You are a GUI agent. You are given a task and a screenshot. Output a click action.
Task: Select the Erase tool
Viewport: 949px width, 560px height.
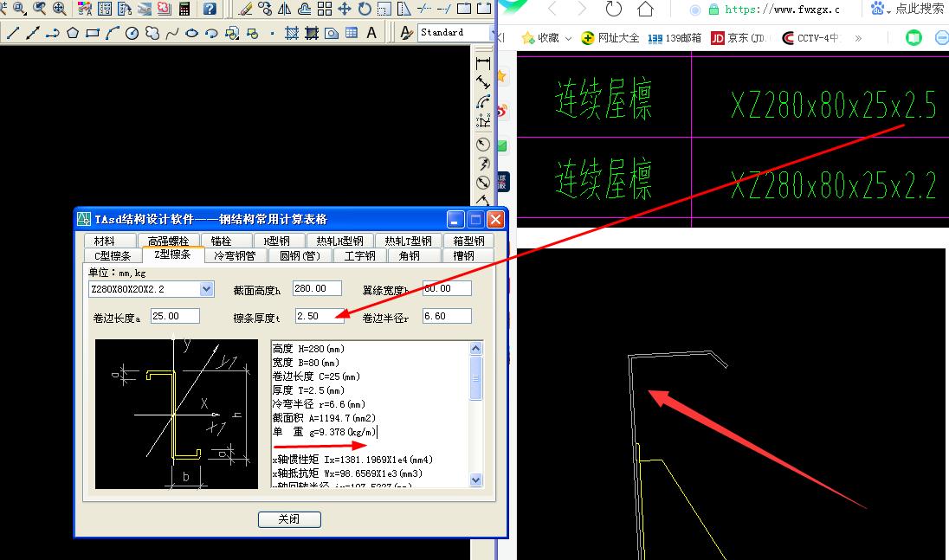pyautogui.click(x=245, y=9)
